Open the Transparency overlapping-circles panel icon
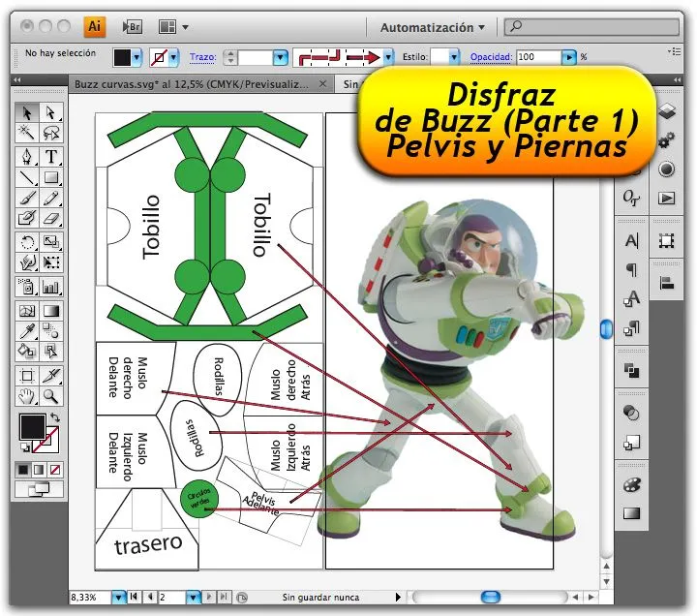697x616 pixels. coord(631,413)
